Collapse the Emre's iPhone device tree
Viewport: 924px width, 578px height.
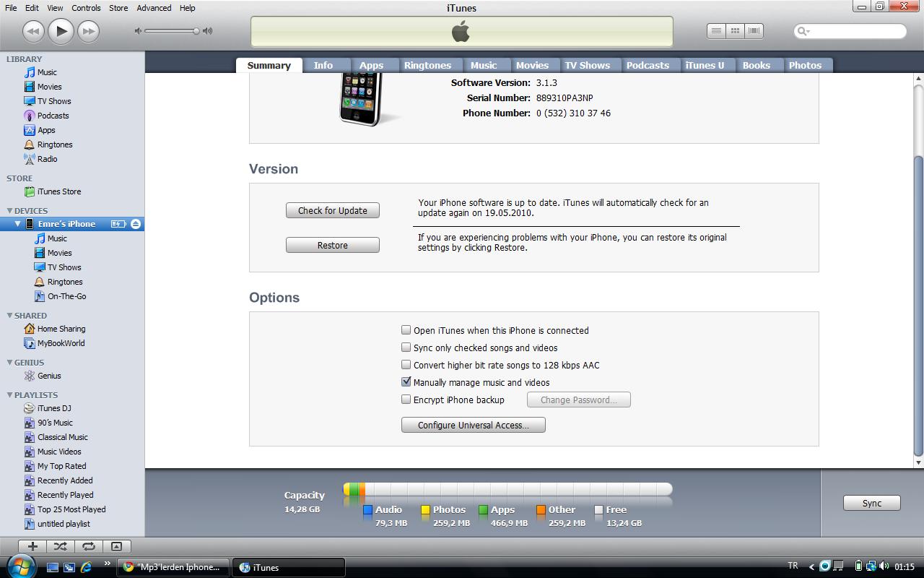click(18, 224)
